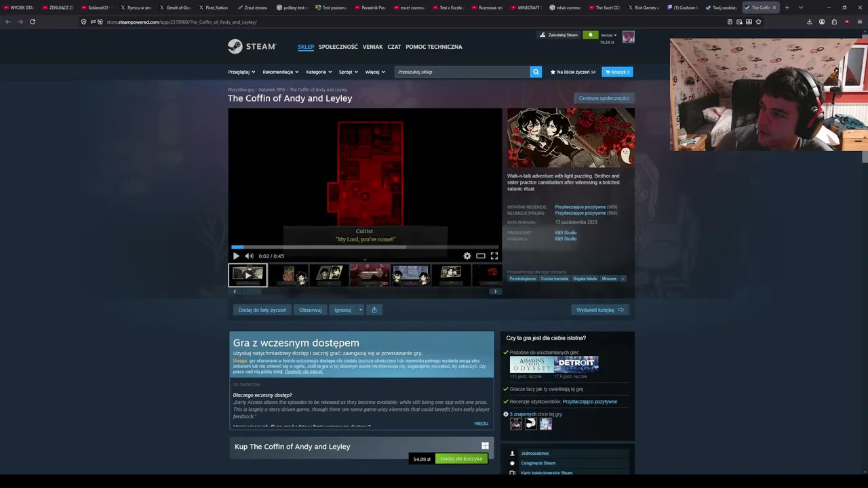Focus the Przeszukaj sklep search field

[x=462, y=72]
